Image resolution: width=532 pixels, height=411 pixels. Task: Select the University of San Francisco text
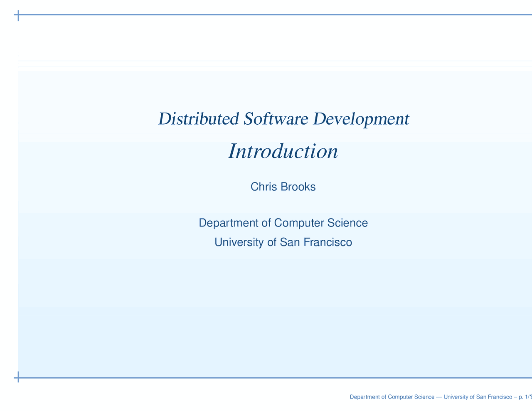click(x=283, y=242)
